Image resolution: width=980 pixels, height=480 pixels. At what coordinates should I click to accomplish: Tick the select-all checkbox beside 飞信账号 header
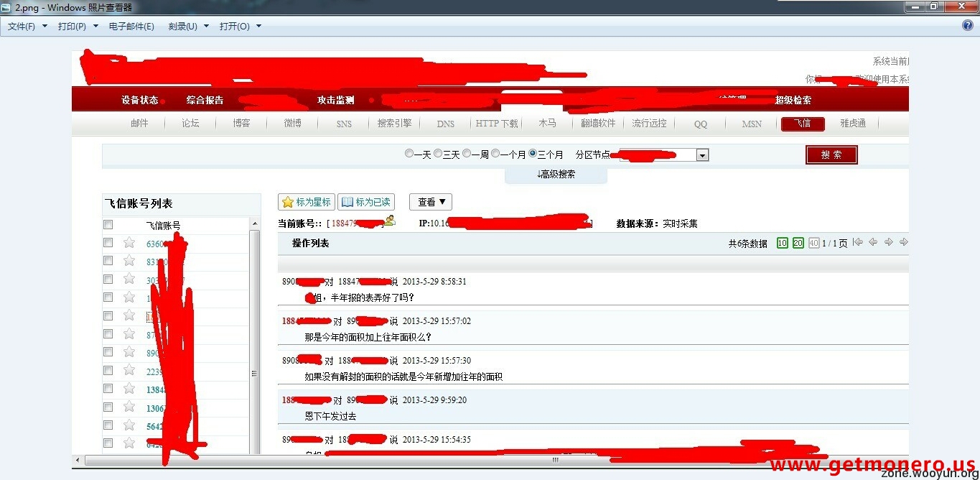pos(108,225)
